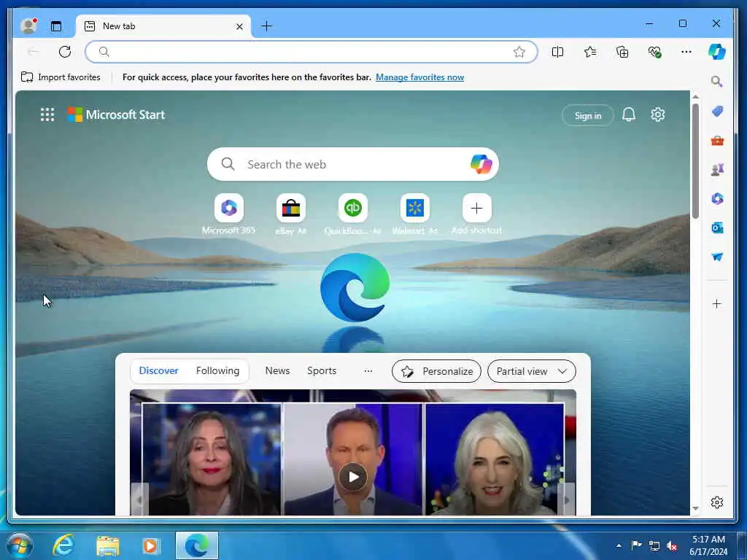Open sidebar Drop paper plane icon
Screen dimensions: 747x560
tap(717, 257)
